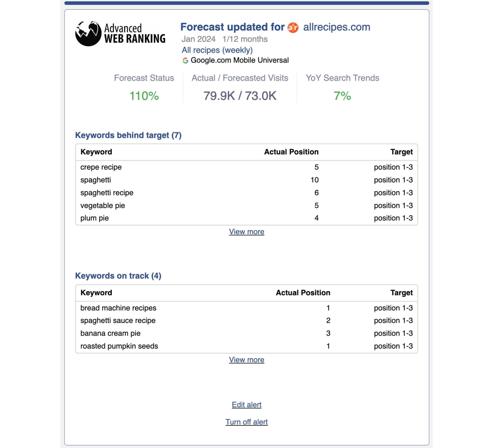This screenshot has height=448, width=493.
Task: Click the visits value 79.9K / 73.0K
Action: click(x=240, y=96)
